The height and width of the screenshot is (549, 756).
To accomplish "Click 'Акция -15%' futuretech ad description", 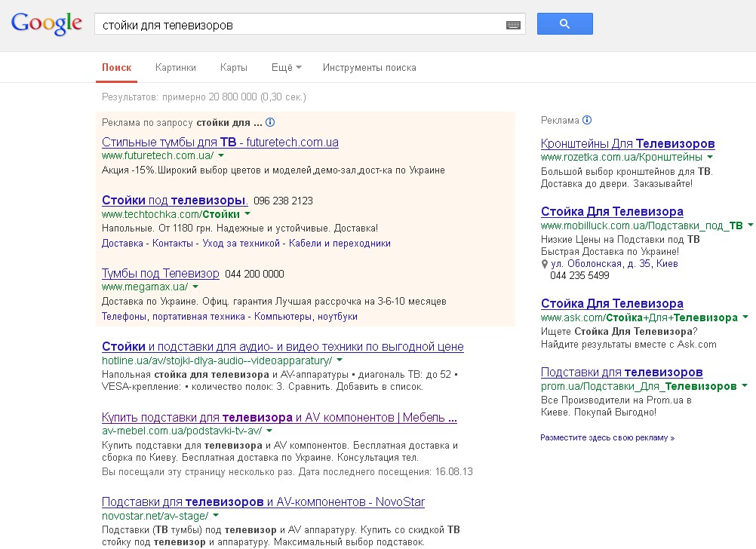I will pos(273,170).
